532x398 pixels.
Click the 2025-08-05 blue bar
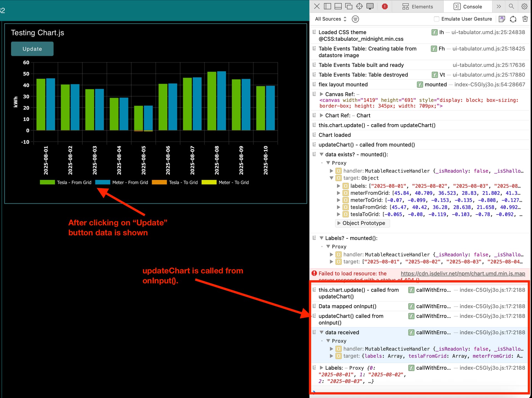tap(148, 118)
